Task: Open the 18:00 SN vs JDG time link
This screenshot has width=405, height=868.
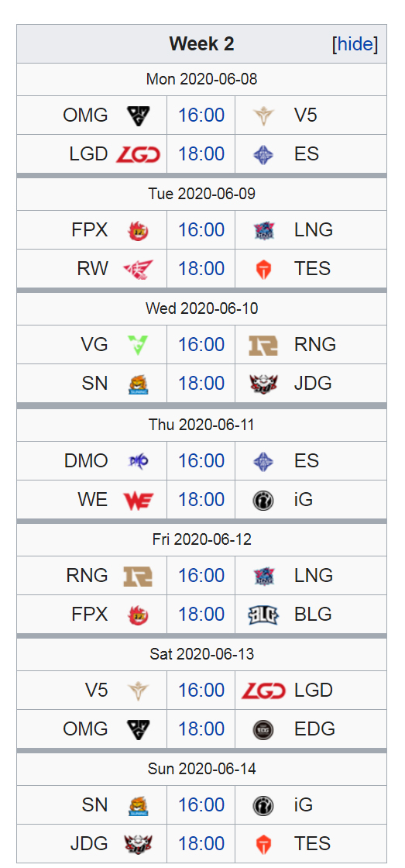Action: [x=201, y=383]
